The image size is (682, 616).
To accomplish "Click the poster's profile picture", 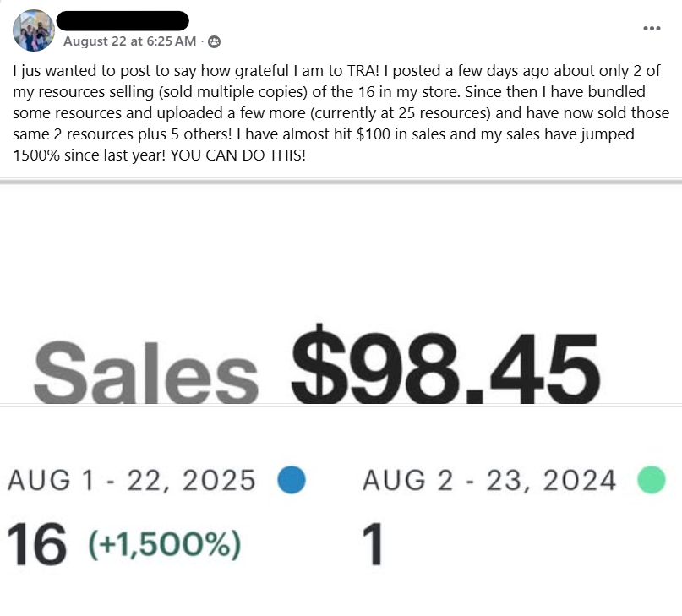I will coord(35,31).
